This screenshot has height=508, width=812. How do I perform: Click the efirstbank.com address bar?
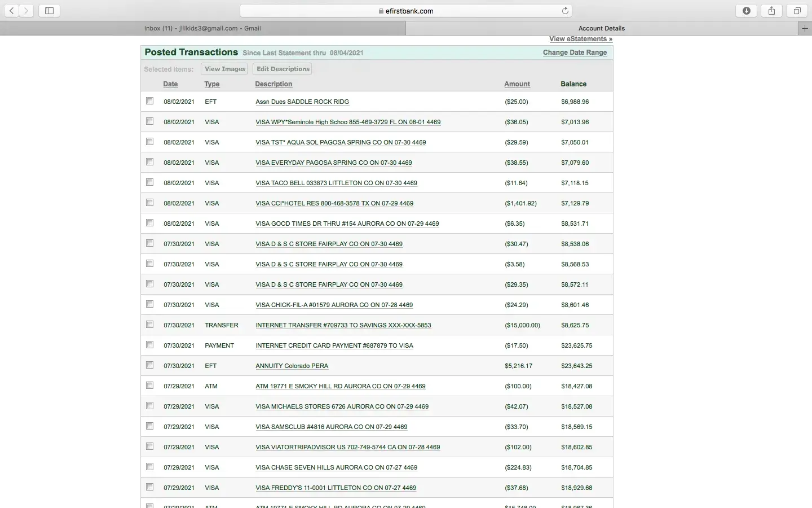[405, 11]
